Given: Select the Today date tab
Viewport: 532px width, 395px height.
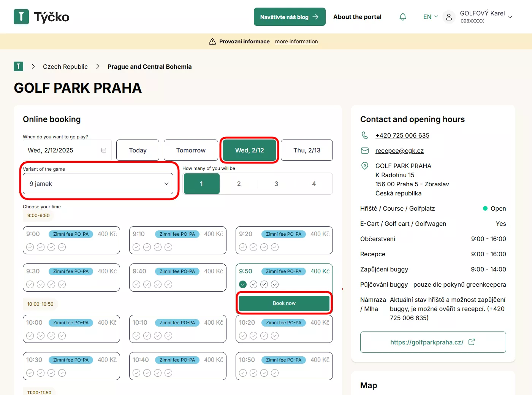Looking at the screenshot, I should (138, 150).
